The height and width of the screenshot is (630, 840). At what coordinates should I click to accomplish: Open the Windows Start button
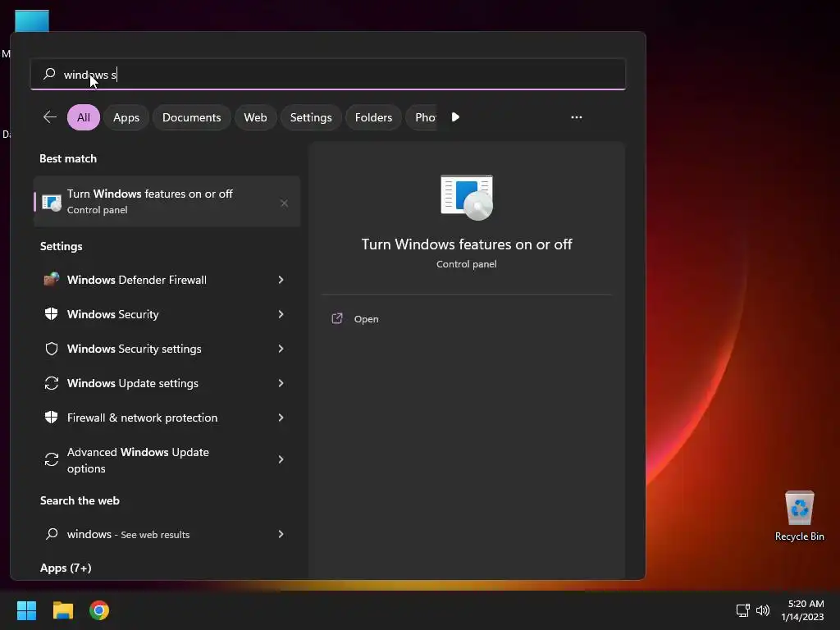[26, 610]
